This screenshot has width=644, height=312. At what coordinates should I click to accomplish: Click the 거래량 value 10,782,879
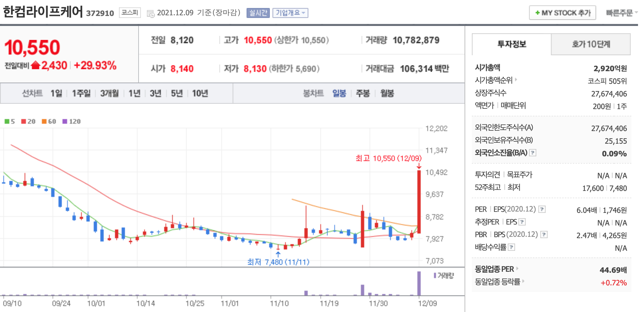[x=416, y=40]
